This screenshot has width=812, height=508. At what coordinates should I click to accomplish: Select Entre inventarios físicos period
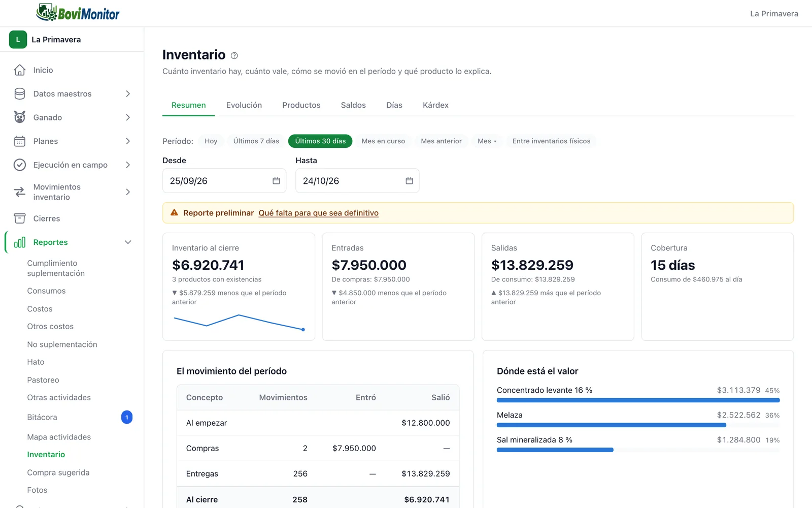(551, 141)
